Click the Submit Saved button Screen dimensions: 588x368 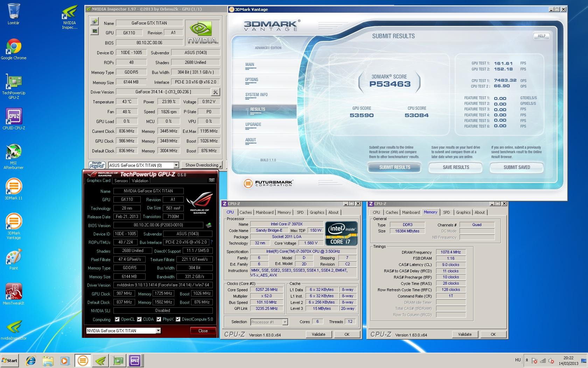tap(517, 168)
